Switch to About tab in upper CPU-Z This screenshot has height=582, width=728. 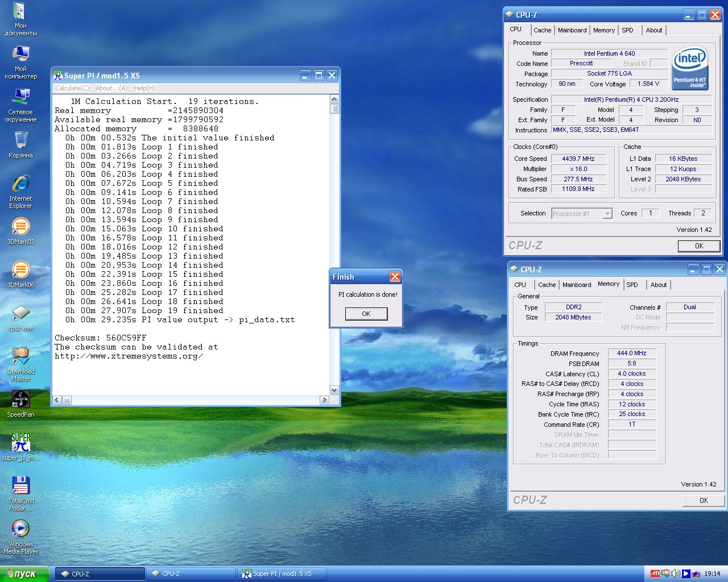point(654,30)
